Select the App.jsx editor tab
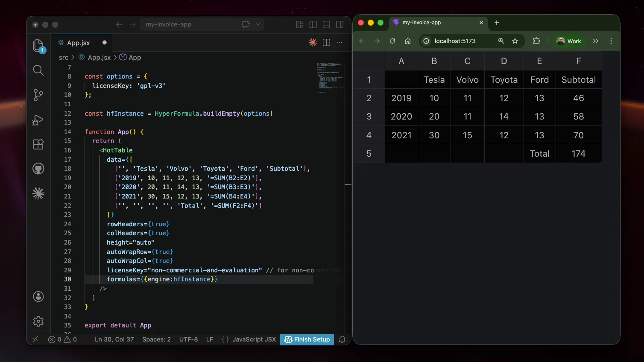 tap(79, 43)
